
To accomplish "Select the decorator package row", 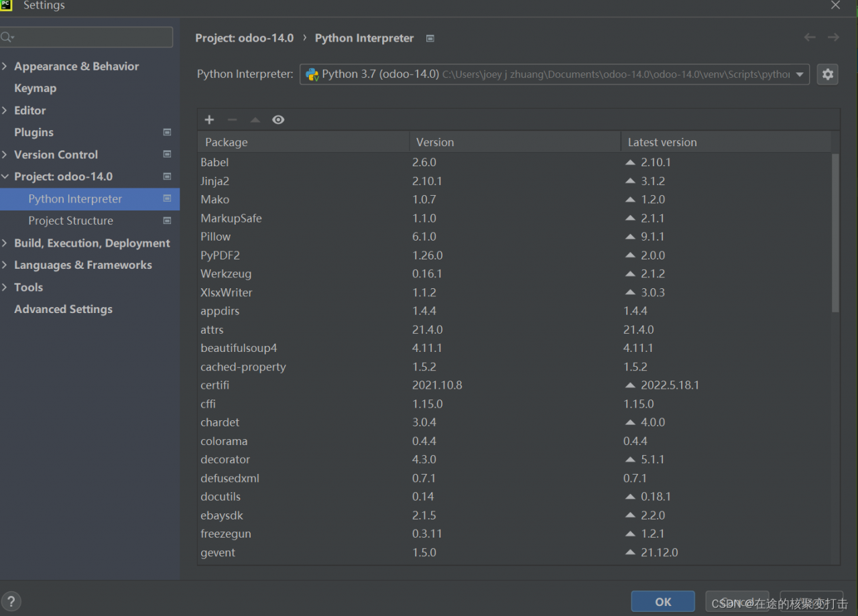I will point(515,459).
